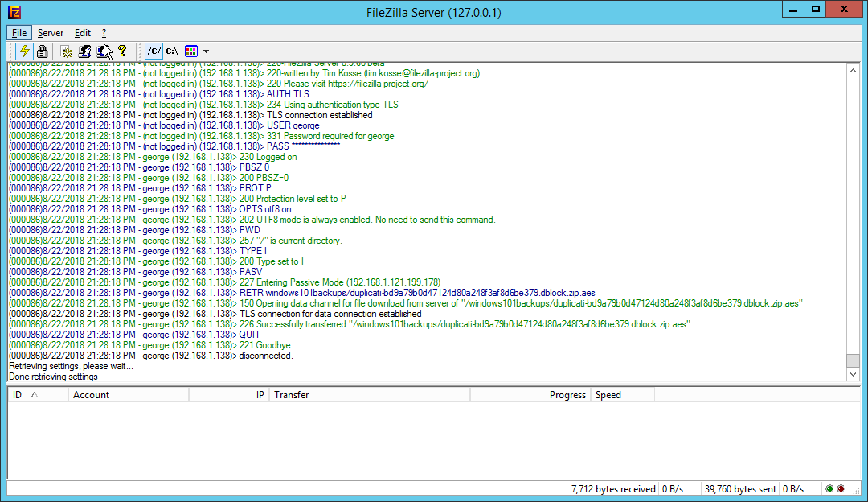Click the 'USER george' log line
868x502 pixels.
164,125
